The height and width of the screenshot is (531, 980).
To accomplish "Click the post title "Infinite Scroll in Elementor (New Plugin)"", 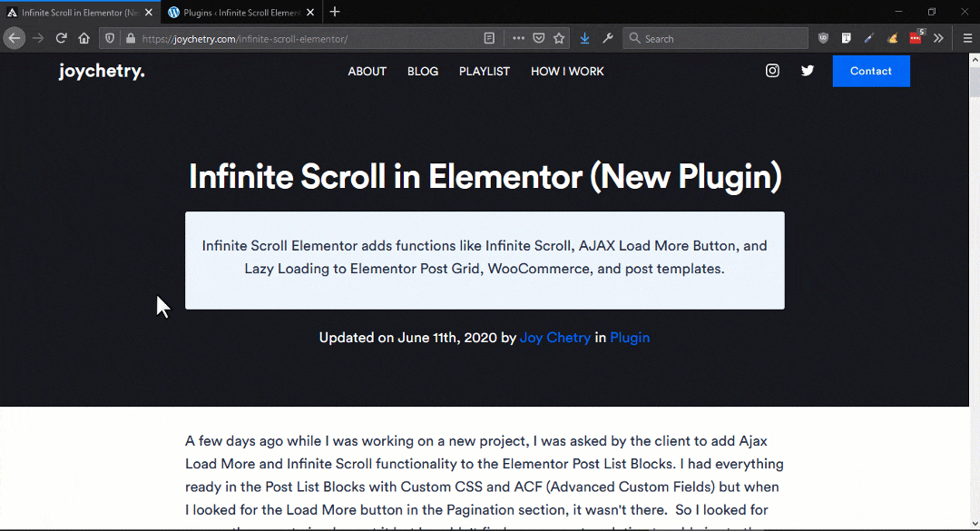I will point(485,176).
